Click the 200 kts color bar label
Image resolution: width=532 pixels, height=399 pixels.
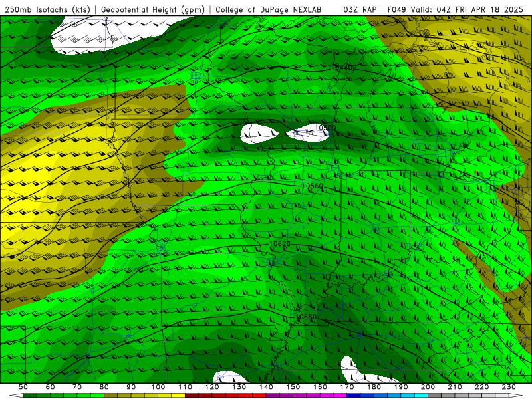point(428,387)
